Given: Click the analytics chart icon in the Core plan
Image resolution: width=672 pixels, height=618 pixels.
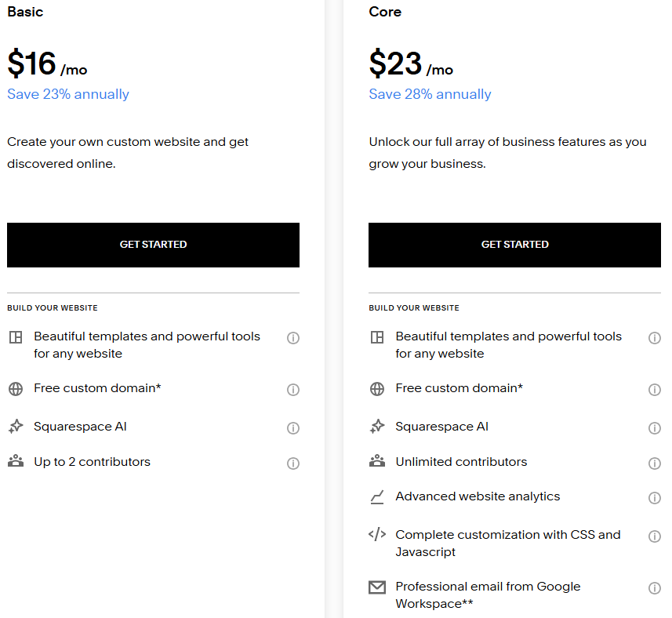Looking at the screenshot, I should coord(376,497).
